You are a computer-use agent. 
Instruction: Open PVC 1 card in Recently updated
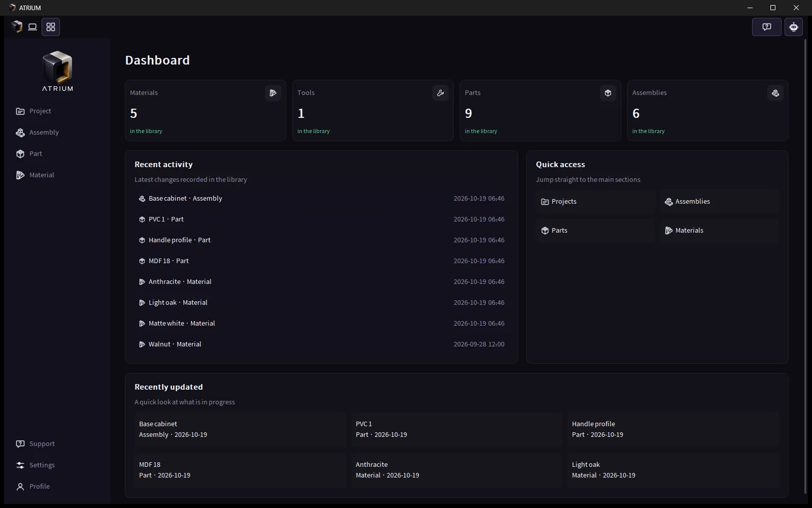(457, 429)
